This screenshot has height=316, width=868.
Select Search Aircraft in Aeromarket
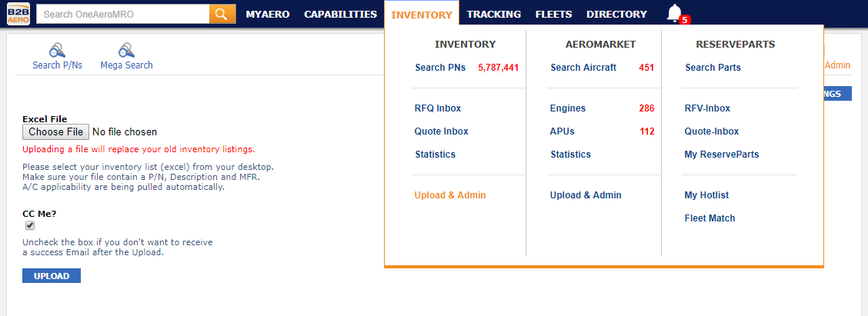pos(583,68)
